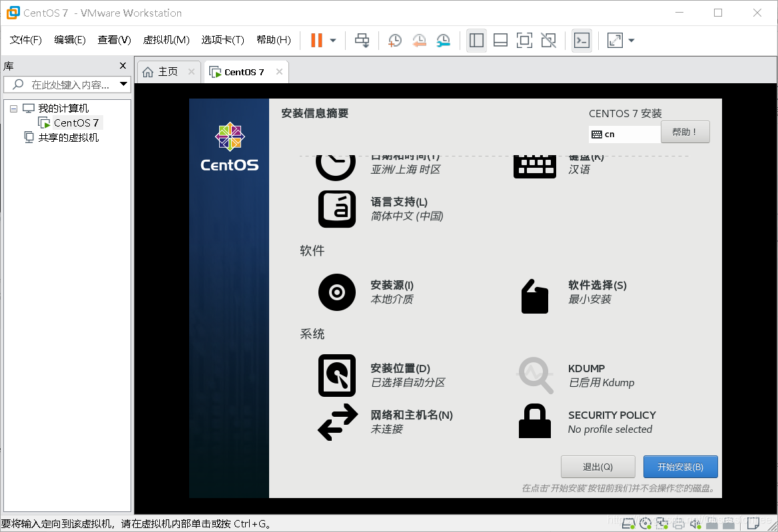Click the SECURITY POLICY label
778x532 pixels.
tap(611, 415)
